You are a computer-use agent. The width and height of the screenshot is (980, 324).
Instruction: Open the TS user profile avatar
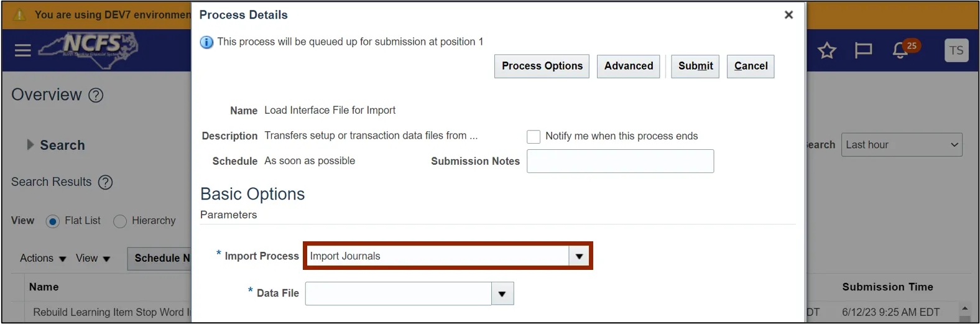(x=956, y=50)
